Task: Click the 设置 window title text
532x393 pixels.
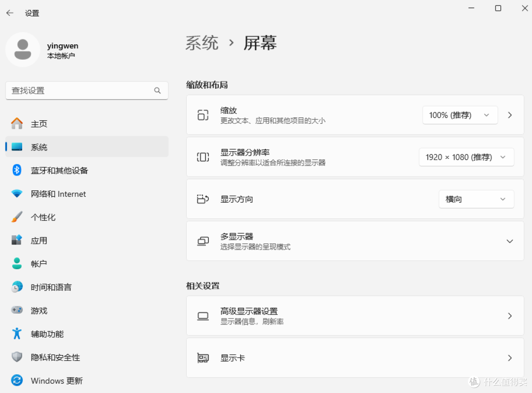Action: [x=32, y=13]
